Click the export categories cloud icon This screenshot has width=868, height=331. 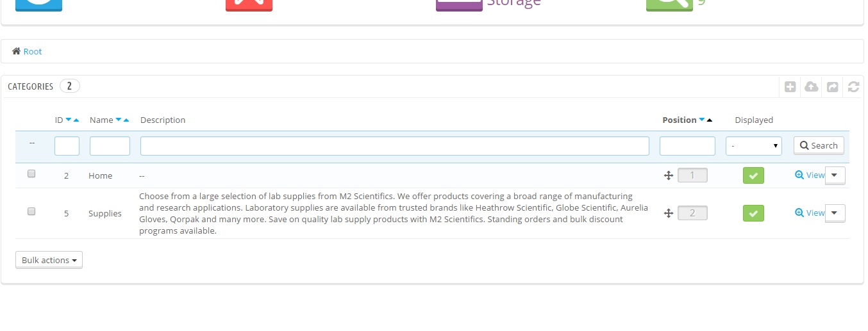(811, 86)
